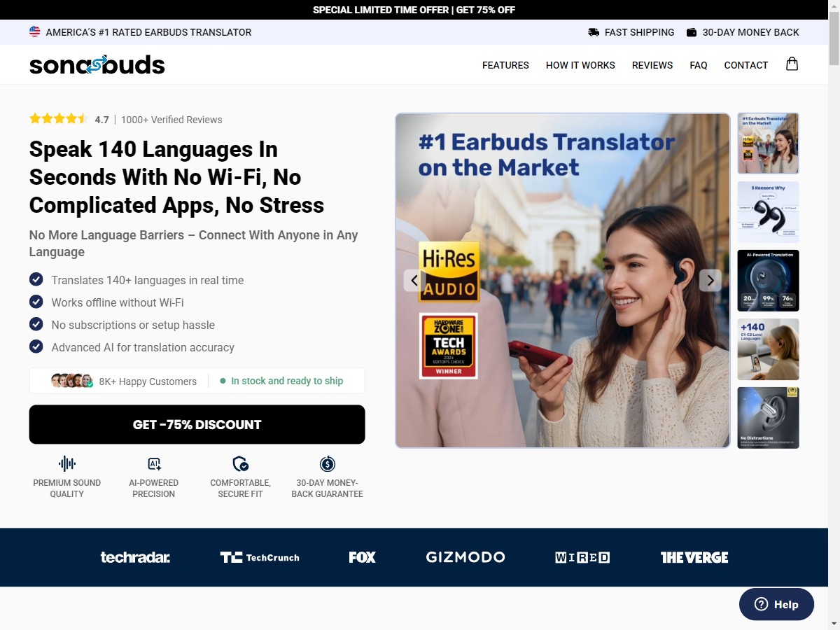Click checkmark beside Translates 140+ languages

pyautogui.click(x=36, y=279)
